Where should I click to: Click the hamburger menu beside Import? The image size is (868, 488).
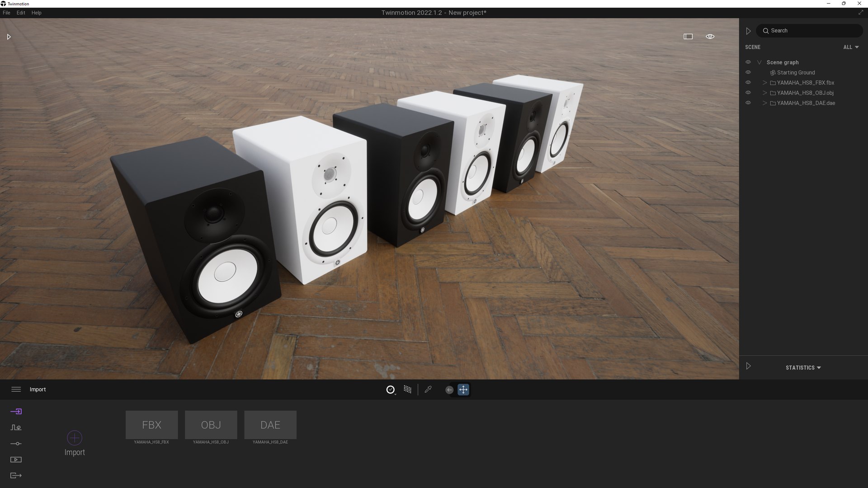pos(16,389)
